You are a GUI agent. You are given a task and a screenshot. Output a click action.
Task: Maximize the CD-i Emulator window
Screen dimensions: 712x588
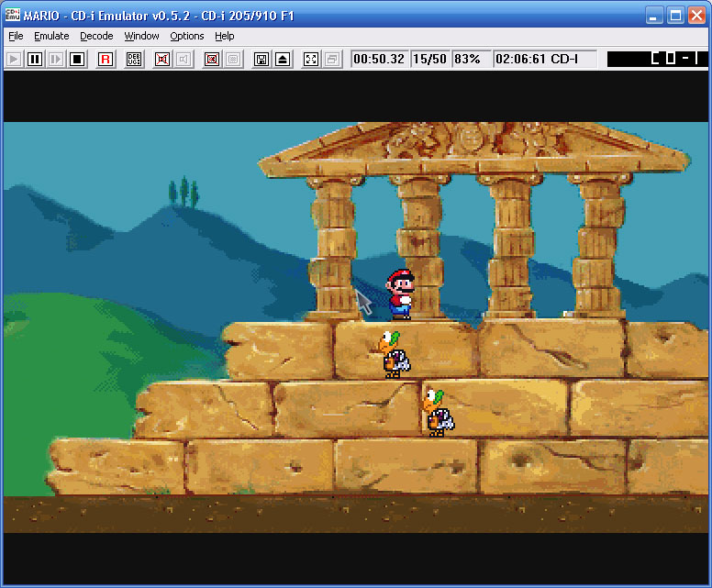[x=675, y=16]
